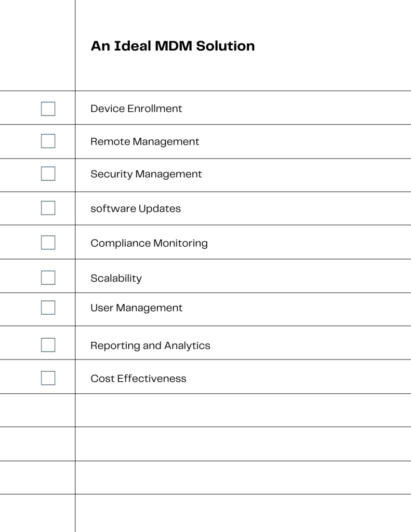Screen dimensions: 411x532
Task: Tick the Scalability checkbox
Action: 48,277
